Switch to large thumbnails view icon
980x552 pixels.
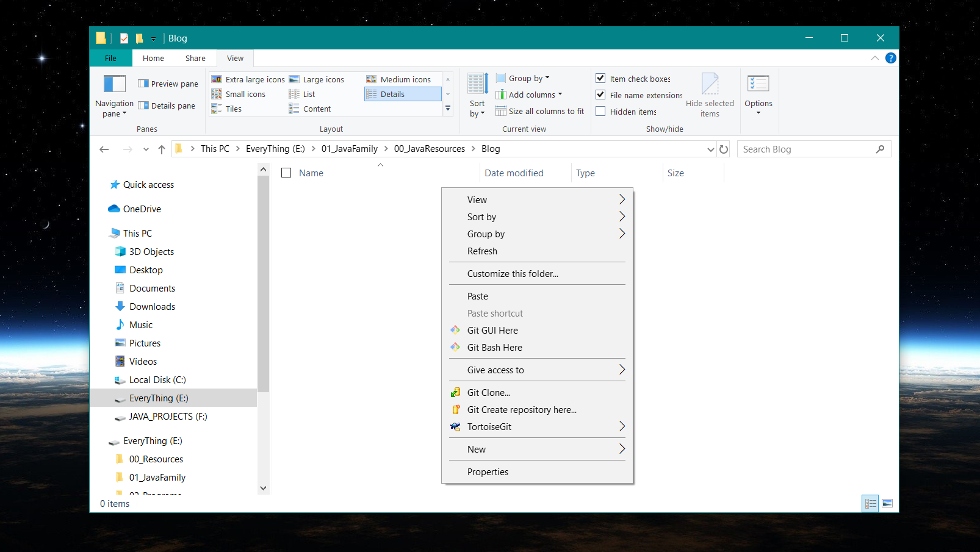[x=887, y=503]
